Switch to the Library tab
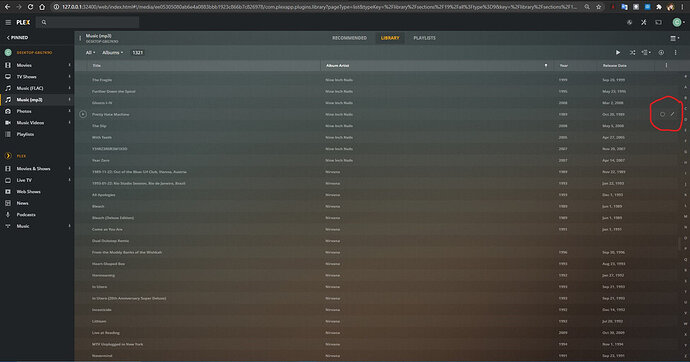690x362 pixels. pos(390,38)
